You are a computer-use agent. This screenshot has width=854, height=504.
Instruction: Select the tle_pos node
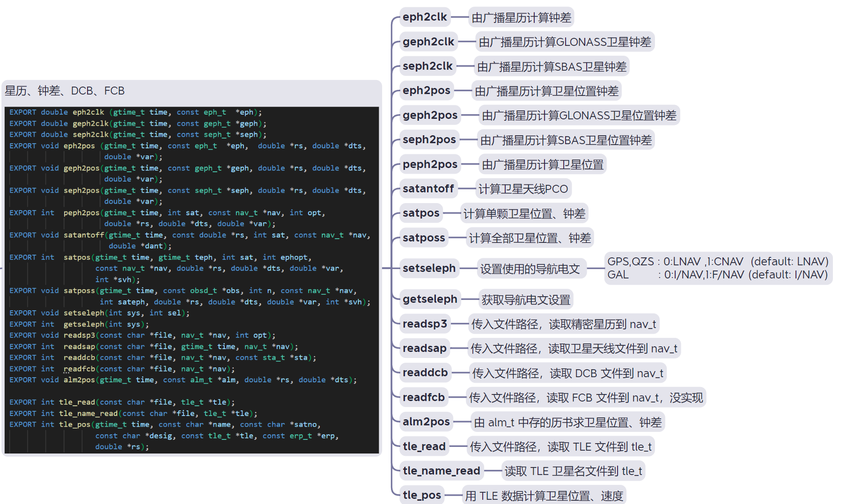[422, 495]
